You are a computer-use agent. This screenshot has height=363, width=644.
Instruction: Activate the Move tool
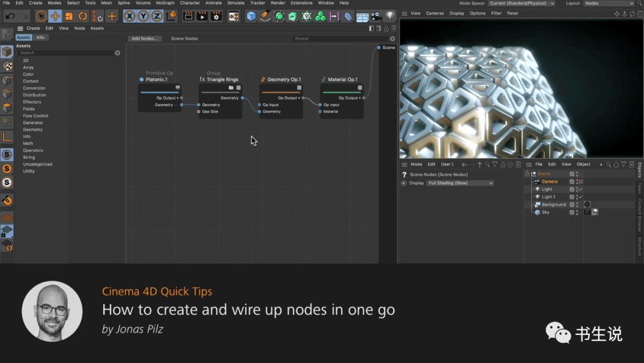click(55, 17)
